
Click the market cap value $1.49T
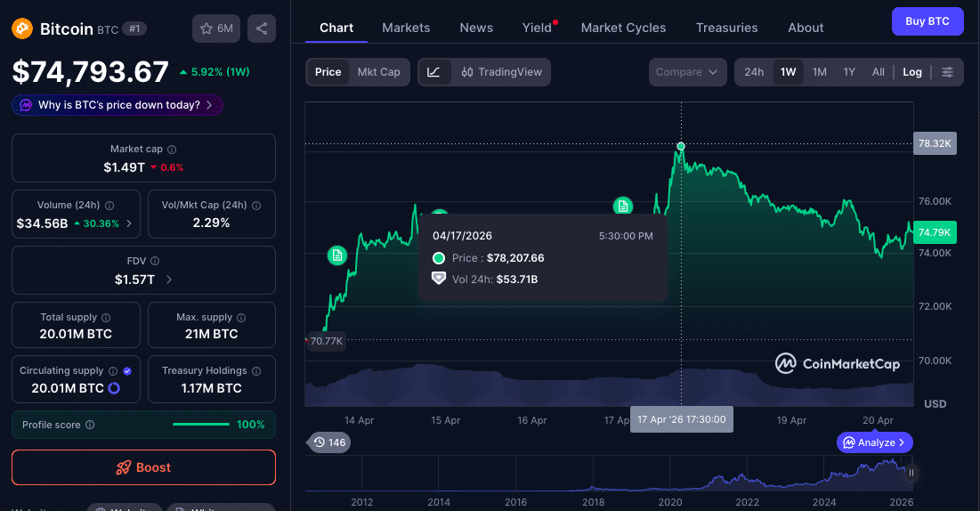click(x=124, y=167)
